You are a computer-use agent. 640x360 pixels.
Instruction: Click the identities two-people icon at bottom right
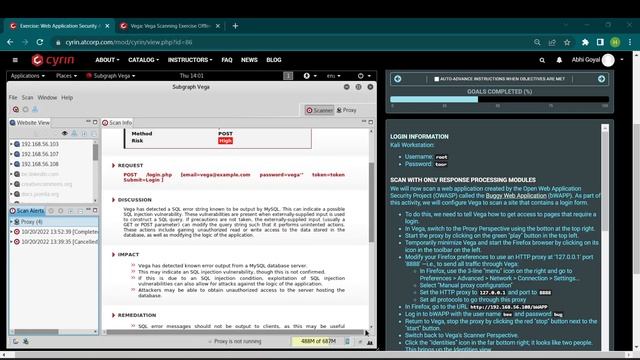click(x=370, y=342)
